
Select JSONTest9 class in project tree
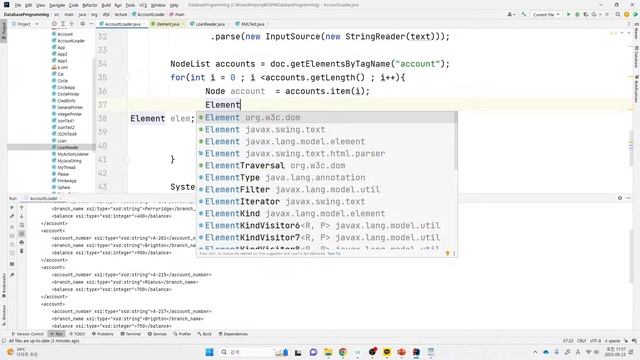pos(64,134)
